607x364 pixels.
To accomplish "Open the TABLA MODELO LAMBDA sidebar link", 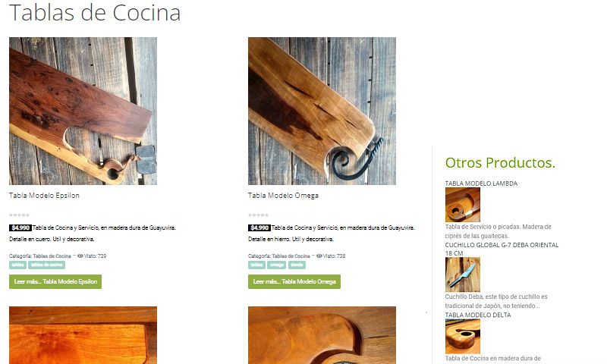I will pyautogui.click(x=481, y=184).
